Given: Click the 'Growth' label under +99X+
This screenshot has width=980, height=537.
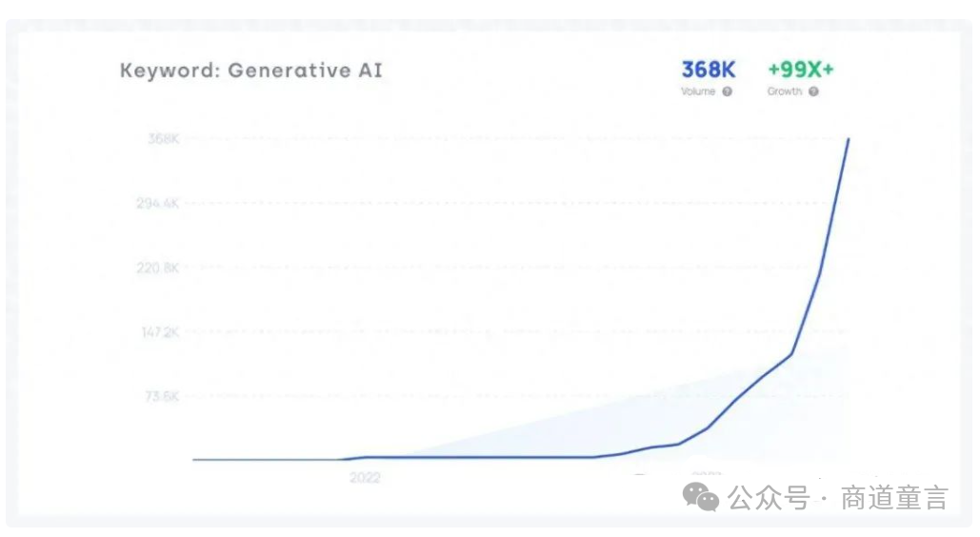Looking at the screenshot, I should coord(785,91).
